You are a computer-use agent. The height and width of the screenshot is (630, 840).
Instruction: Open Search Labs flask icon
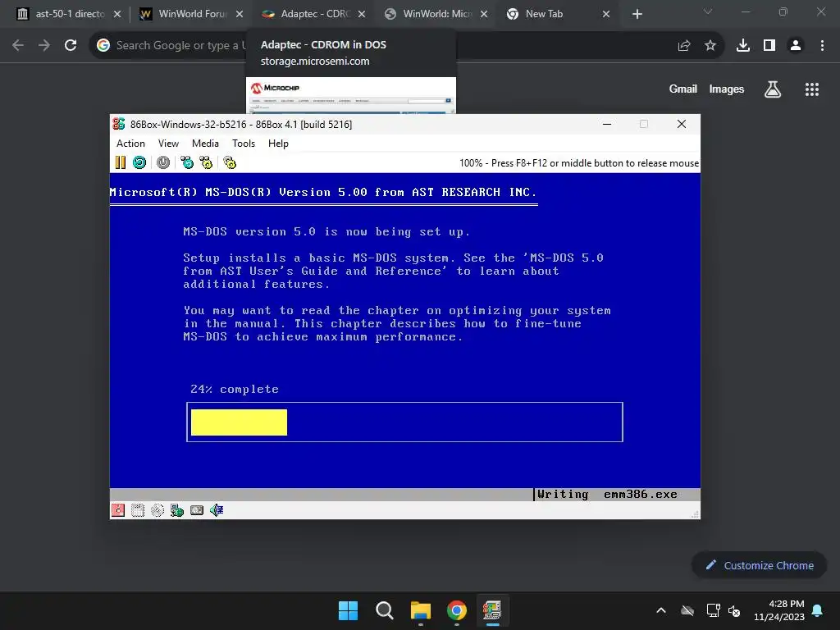(773, 89)
